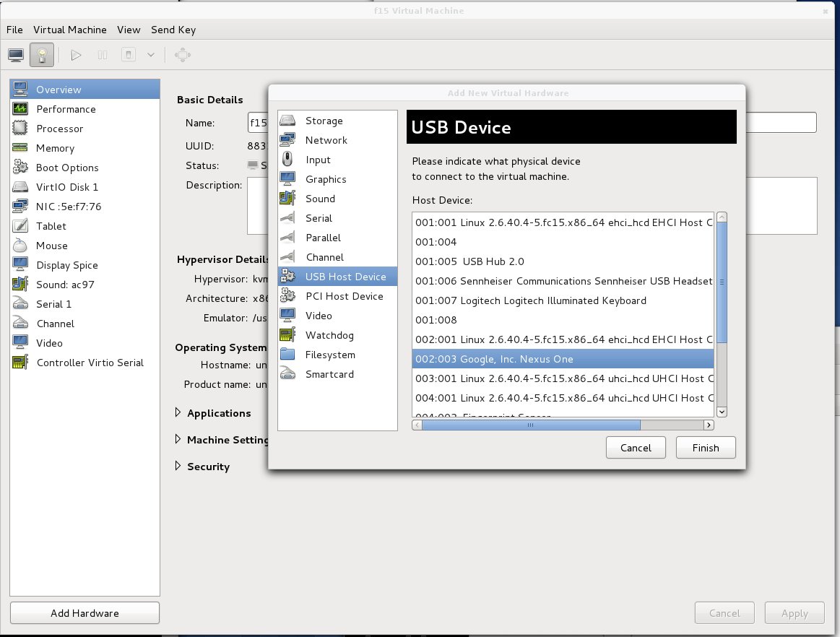
Task: Select host device 001:004
Action: 563,242
